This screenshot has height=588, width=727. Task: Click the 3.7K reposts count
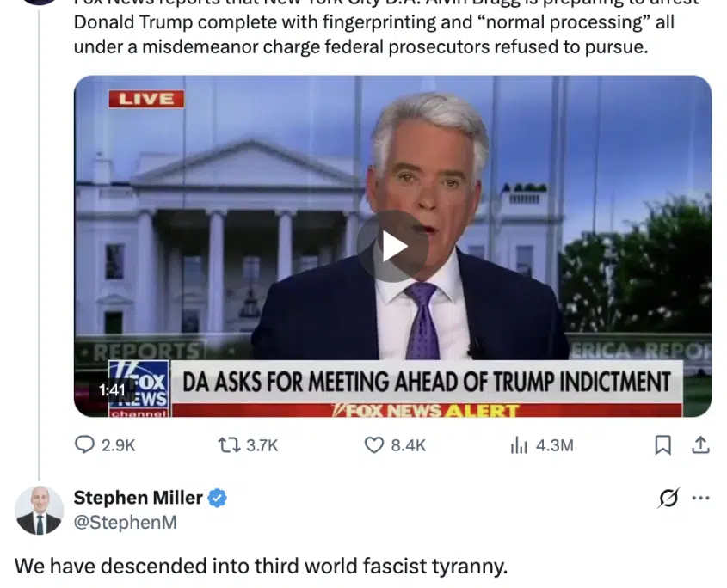[262, 445]
